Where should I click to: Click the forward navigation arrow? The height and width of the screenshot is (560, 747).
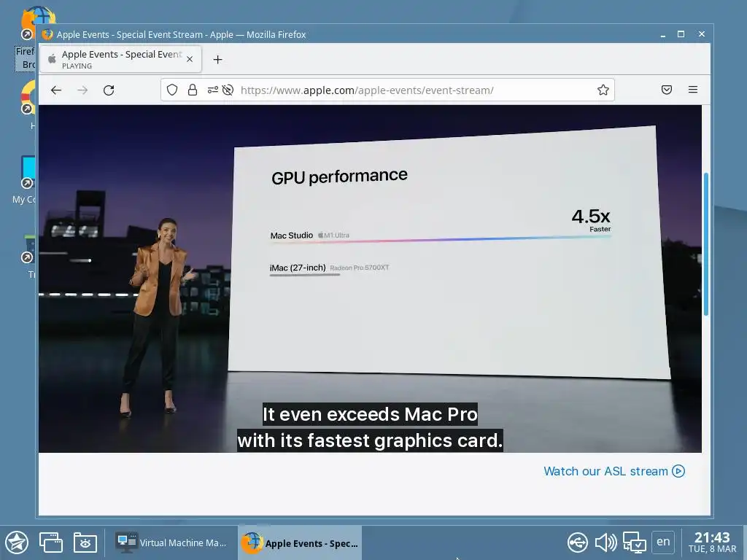tap(82, 90)
